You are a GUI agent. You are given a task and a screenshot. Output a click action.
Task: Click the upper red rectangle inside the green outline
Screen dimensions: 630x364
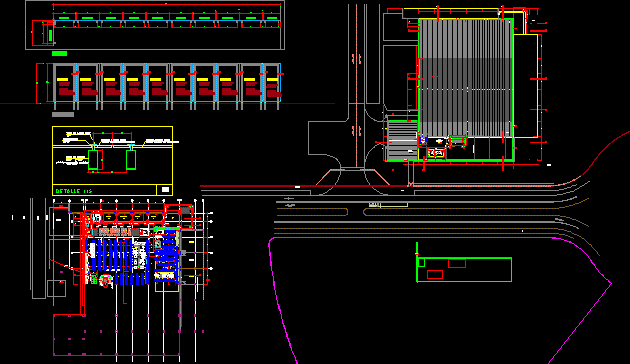pyautogui.click(x=457, y=264)
